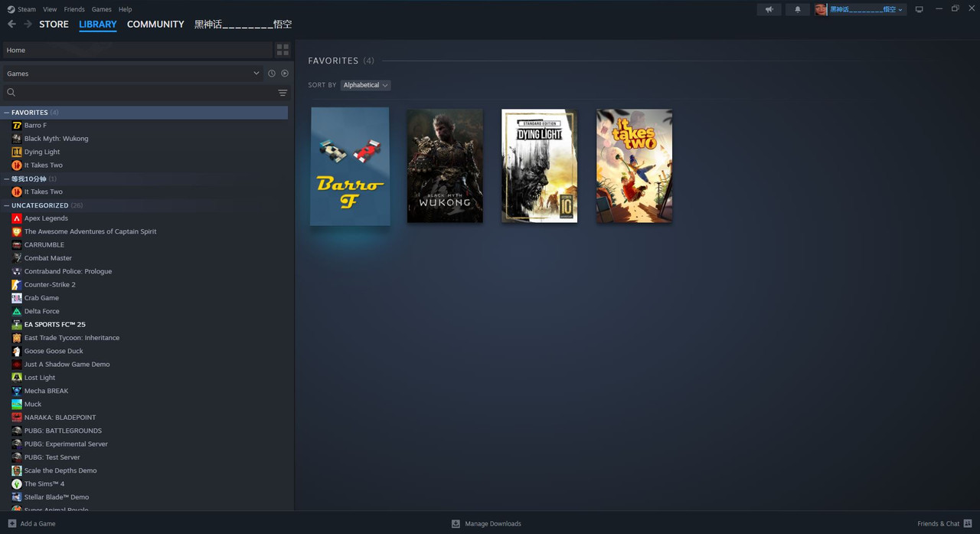980x534 pixels.
Task: Open the Games menu
Action: 101,9
